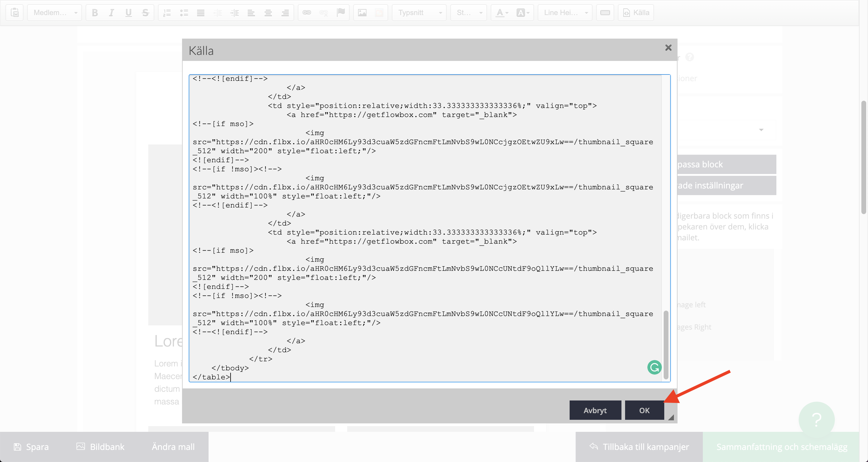The height and width of the screenshot is (462, 868).
Task: Click the insert link icon
Action: pos(307,13)
